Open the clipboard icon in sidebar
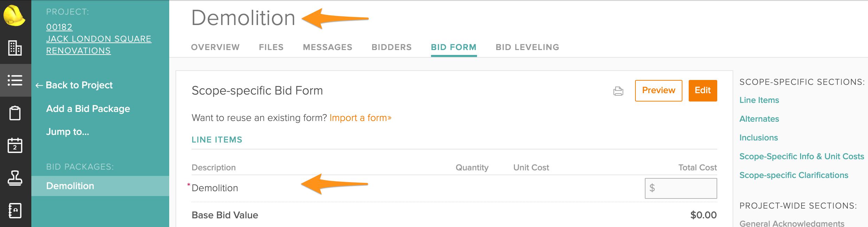Viewport: 868px width, 227px height. tap(15, 113)
